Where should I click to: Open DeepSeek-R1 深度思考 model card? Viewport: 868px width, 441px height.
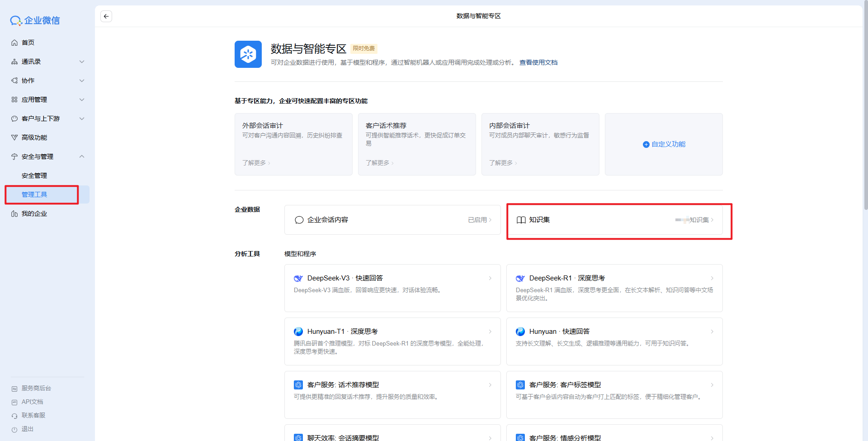pos(614,288)
